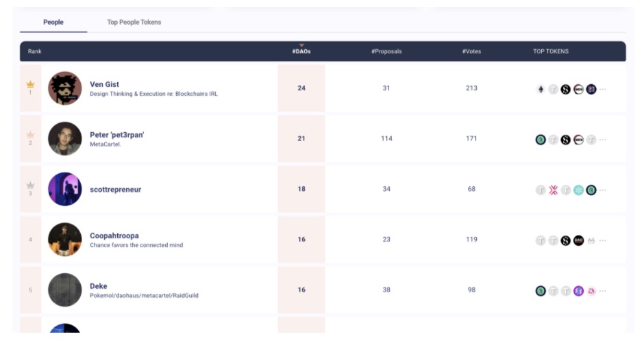Click the #DAOs value 18

pos(301,189)
